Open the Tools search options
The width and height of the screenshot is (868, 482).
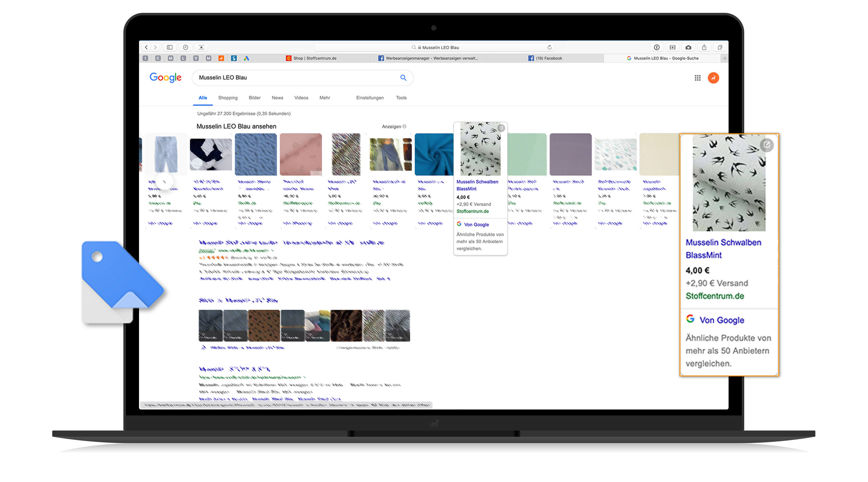401,98
